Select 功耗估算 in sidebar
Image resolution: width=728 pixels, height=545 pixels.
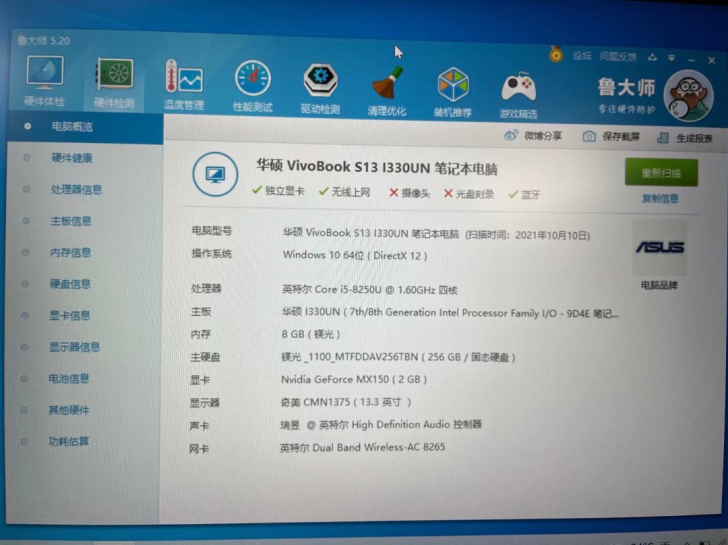(x=68, y=441)
